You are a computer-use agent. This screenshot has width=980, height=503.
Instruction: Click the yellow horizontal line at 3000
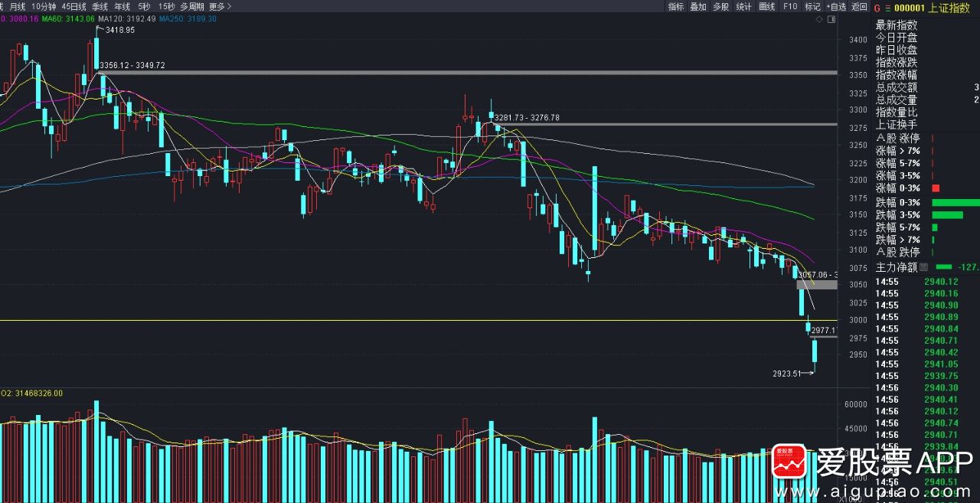click(x=383, y=320)
